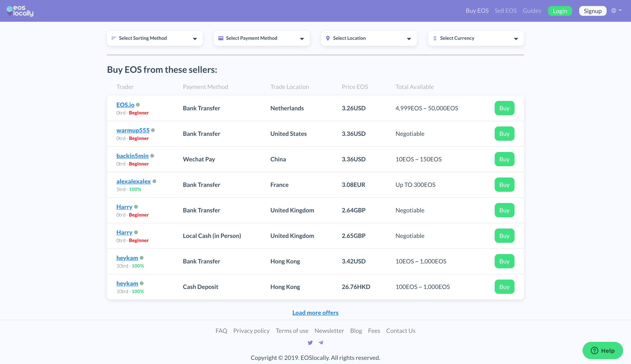The image size is (631, 364).
Task: Buy from alexalexalex France offer
Action: click(x=504, y=185)
